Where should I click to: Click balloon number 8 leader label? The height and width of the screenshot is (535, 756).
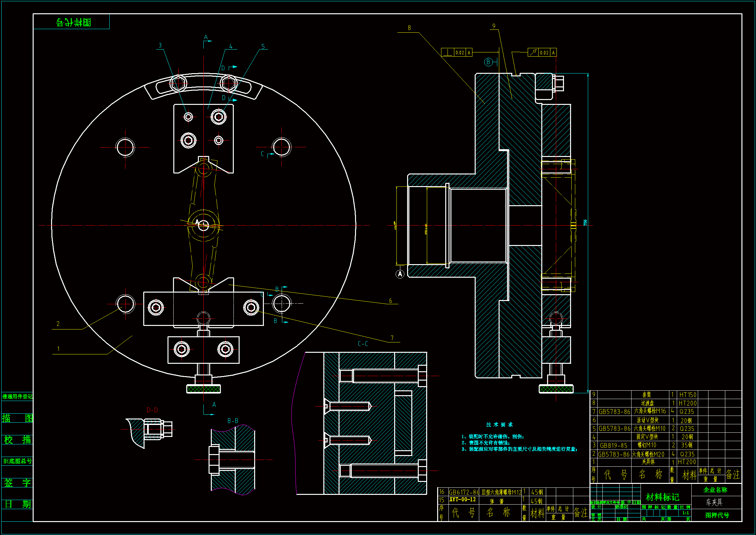tap(409, 28)
